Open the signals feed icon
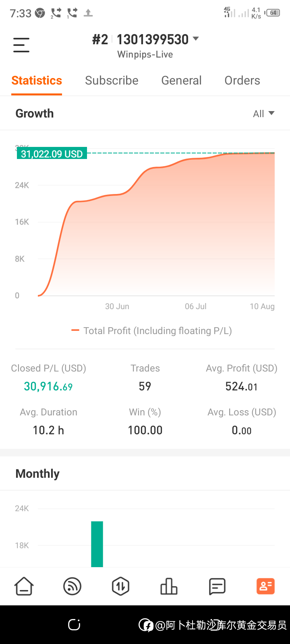 pos(72,586)
